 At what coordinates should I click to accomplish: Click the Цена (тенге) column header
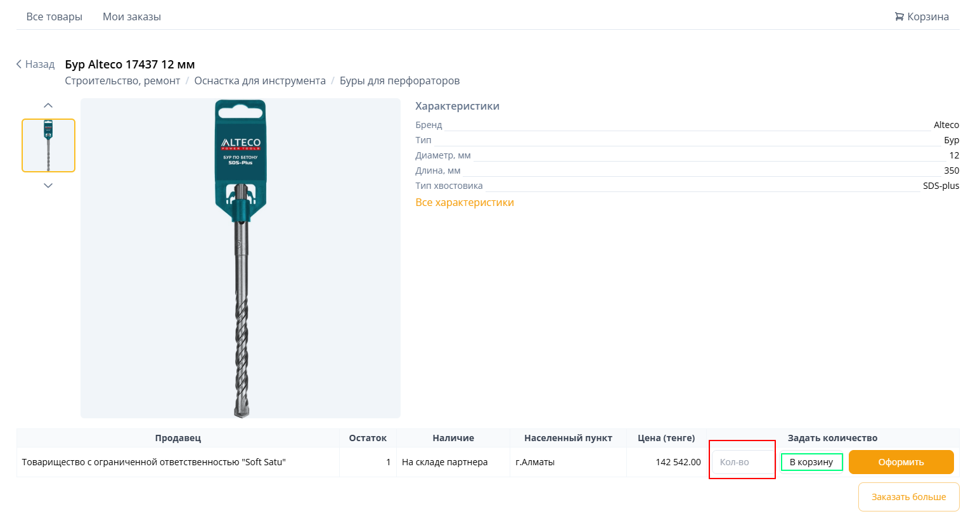(x=666, y=438)
